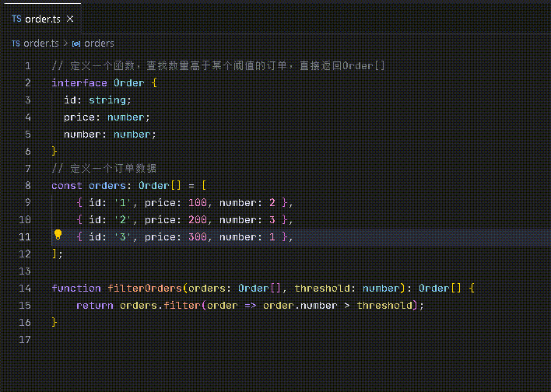Click the const keyword on line 8

coord(67,186)
